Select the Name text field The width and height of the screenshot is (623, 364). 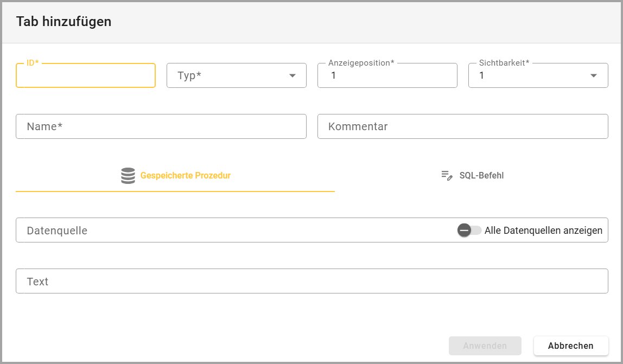click(x=161, y=126)
